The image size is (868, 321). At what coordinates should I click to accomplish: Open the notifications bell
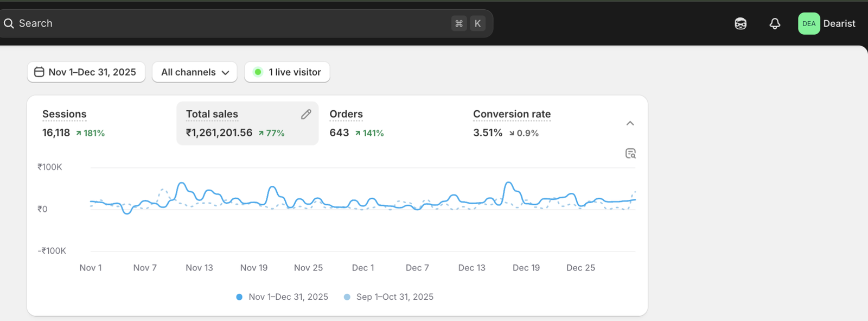tap(775, 23)
